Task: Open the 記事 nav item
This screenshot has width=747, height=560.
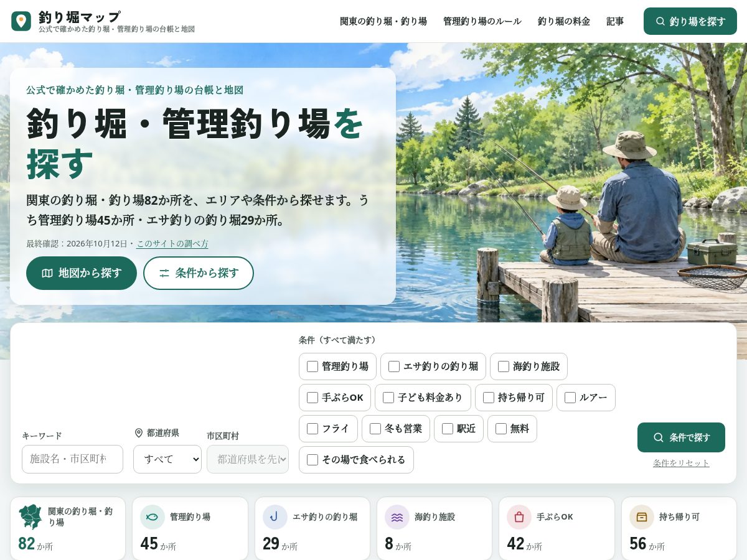Action: tap(615, 21)
